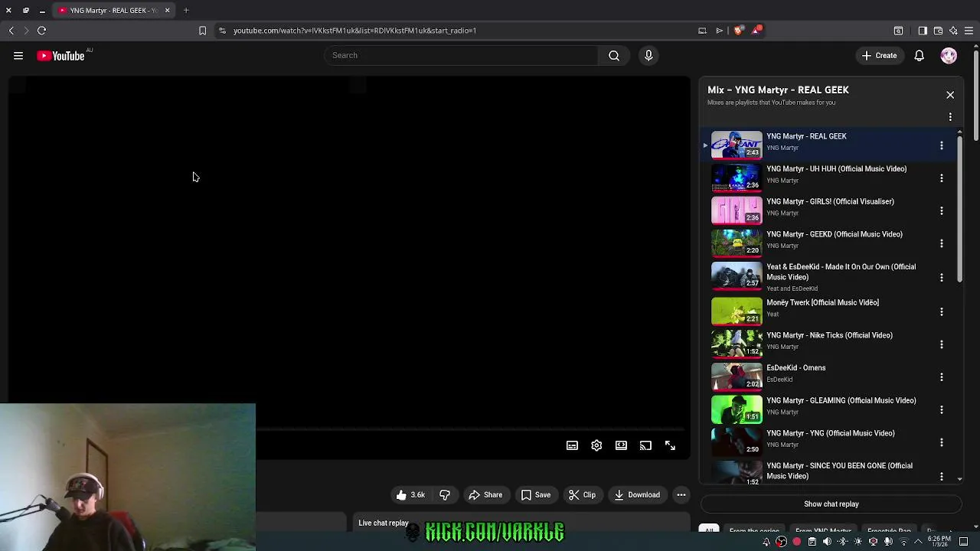
Task: Go back to the previous page
Action: click(11, 31)
